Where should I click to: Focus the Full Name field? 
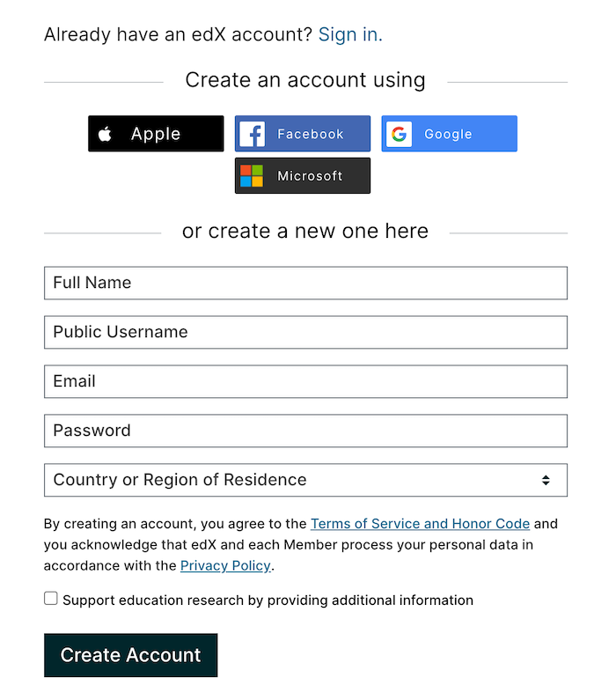(x=305, y=283)
